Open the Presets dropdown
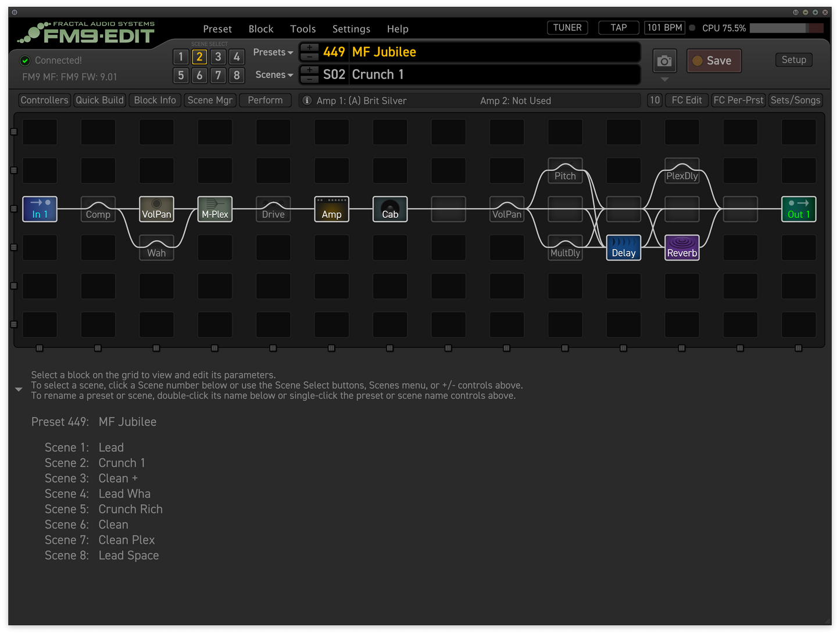The height and width of the screenshot is (635, 840). tap(273, 52)
